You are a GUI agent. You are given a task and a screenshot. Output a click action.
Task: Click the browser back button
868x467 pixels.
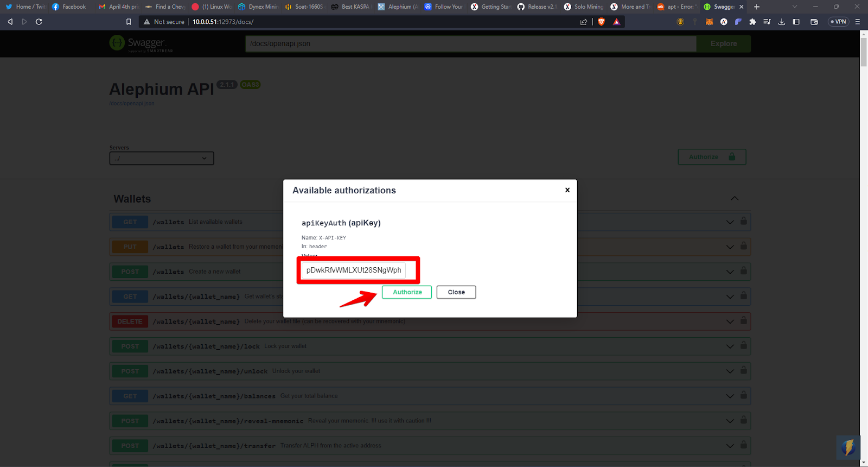click(10, 22)
